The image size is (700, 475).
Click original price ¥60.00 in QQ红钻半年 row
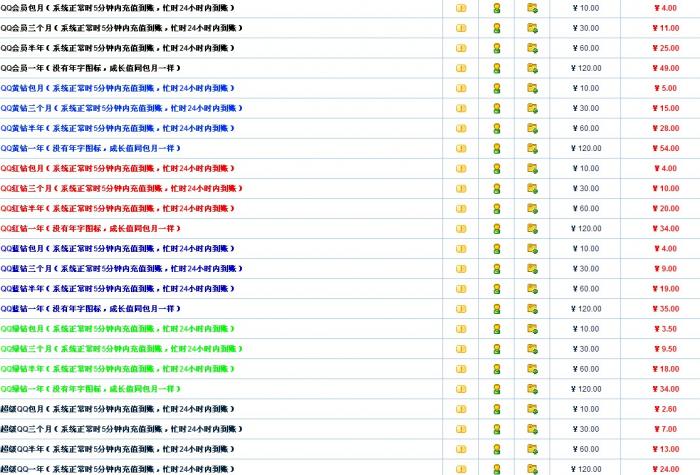(586, 208)
